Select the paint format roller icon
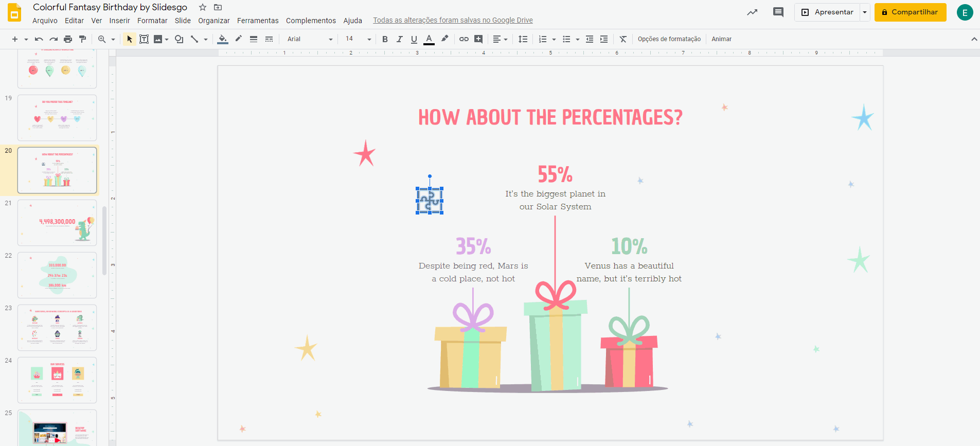980x446 pixels. pyautogui.click(x=82, y=39)
